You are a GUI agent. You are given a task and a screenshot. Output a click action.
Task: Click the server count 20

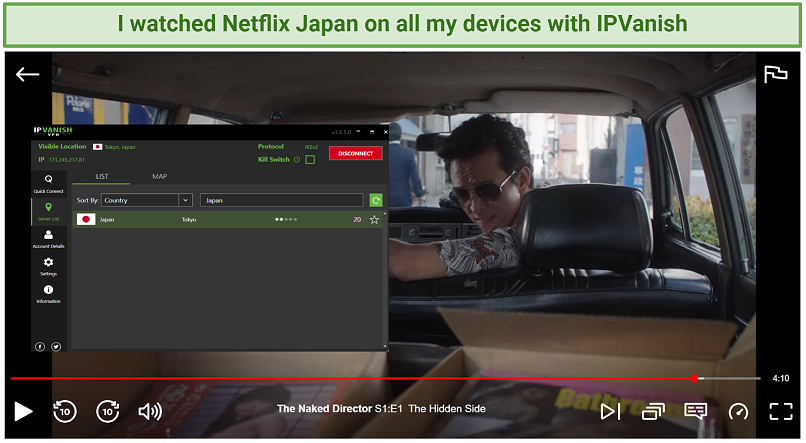(x=357, y=219)
